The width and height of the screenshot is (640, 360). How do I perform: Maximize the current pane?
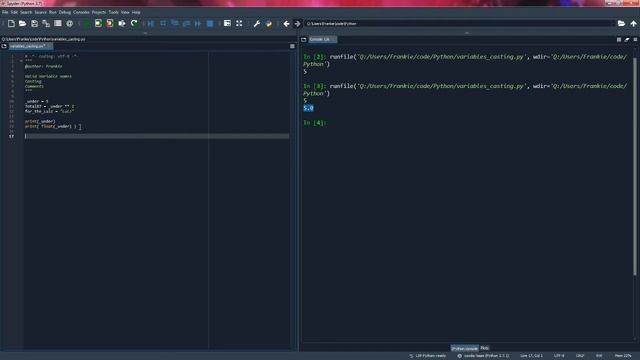click(227, 24)
